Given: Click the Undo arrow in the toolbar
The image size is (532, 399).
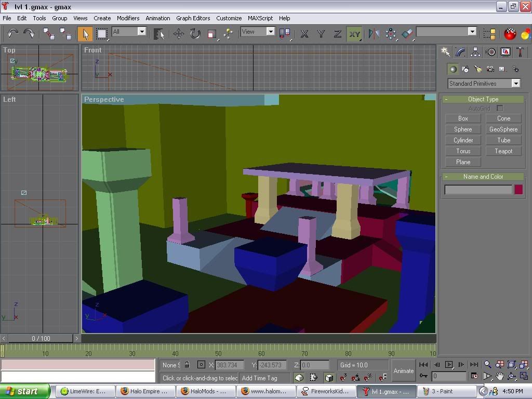Looking at the screenshot, I should 12,34.
